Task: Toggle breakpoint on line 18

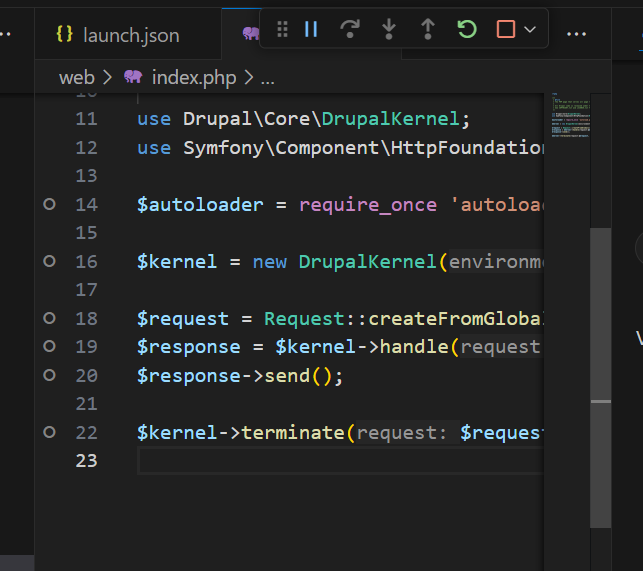Action: pos(49,318)
